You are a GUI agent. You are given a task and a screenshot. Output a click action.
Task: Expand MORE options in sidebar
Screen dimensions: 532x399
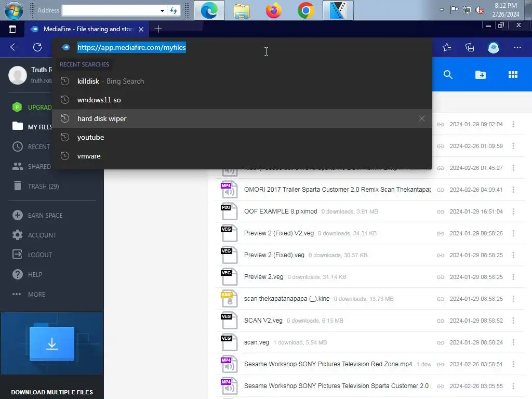pyautogui.click(x=29, y=294)
